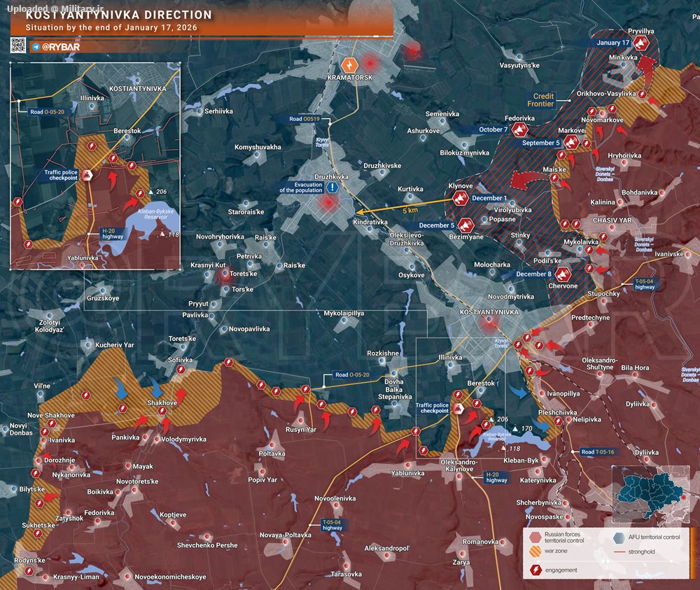
Task: Click the Serhiivka settlement label
Action: [x=218, y=111]
